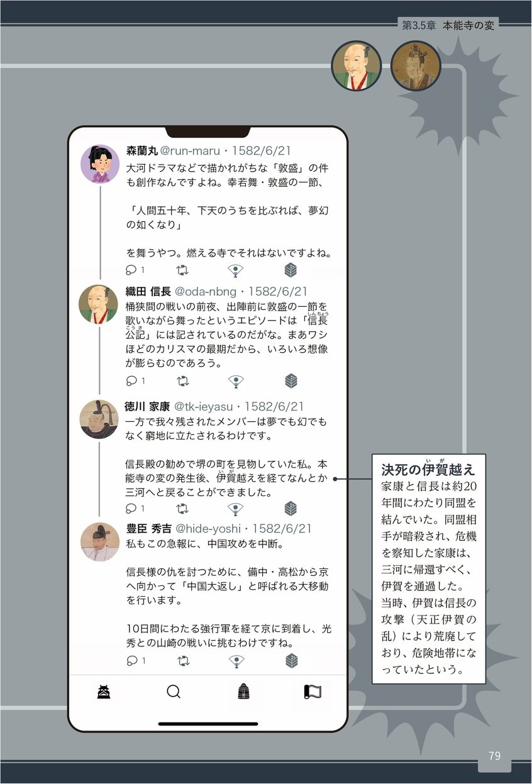Image resolution: width=532 pixels, height=784 pixels.
Task: Open 森蘭丸's profile avatar
Action: click(99, 164)
